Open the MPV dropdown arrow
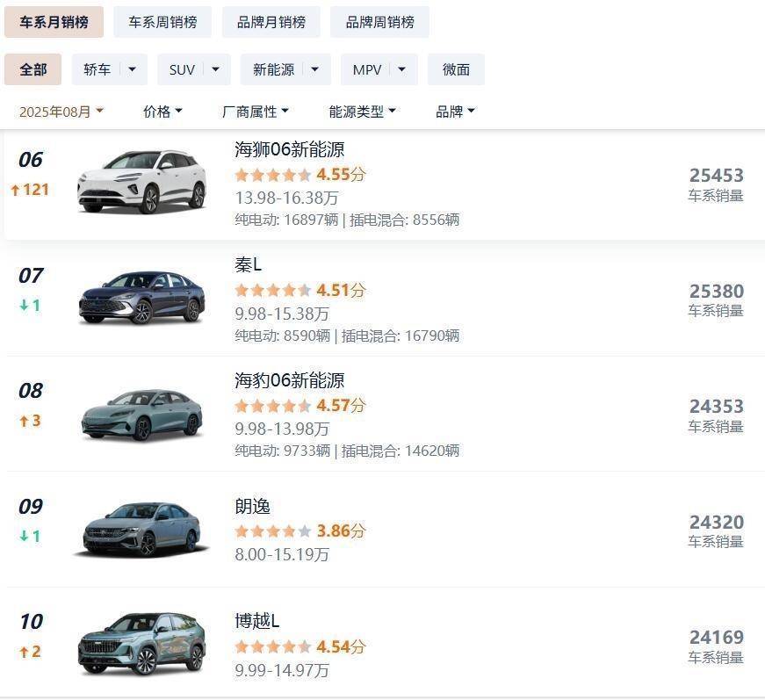This screenshot has height=700, width=765. click(x=402, y=69)
